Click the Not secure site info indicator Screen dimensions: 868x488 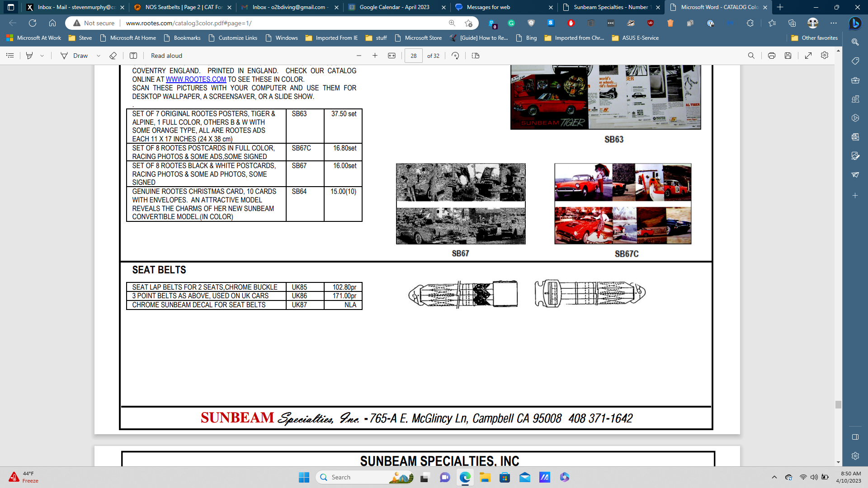pos(94,23)
